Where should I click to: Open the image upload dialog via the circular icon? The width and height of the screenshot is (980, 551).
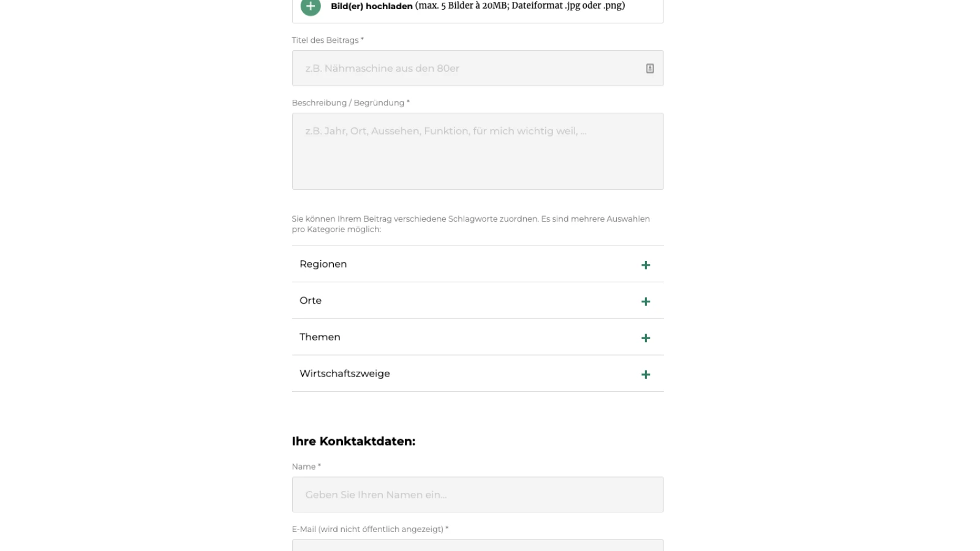310,7
